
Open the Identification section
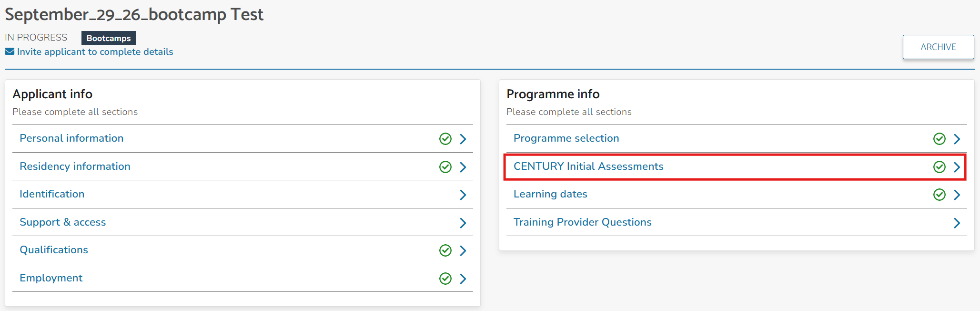242,194
